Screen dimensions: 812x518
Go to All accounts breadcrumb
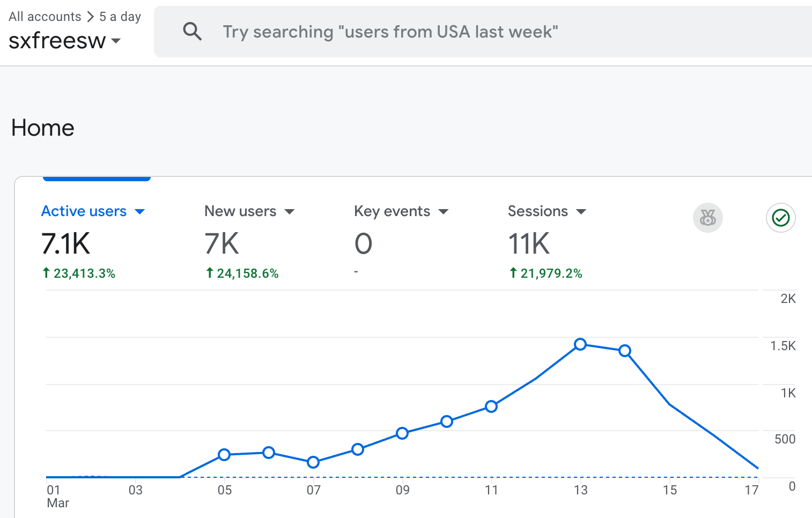[x=45, y=17]
